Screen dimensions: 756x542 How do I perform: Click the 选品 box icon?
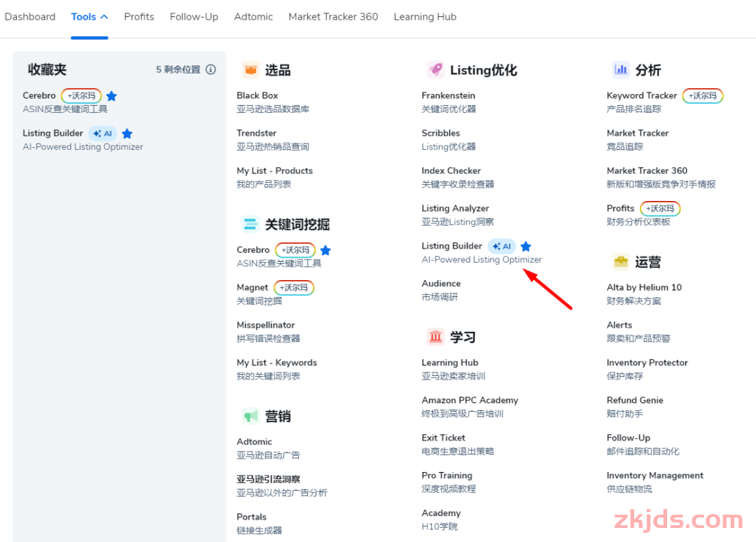click(250, 70)
